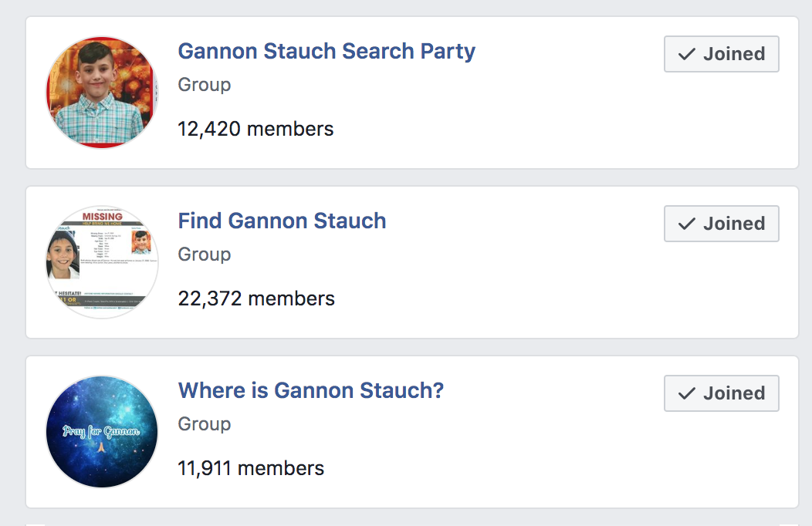Select the 11,911 members count text
This screenshot has height=526, width=812.
coord(251,468)
